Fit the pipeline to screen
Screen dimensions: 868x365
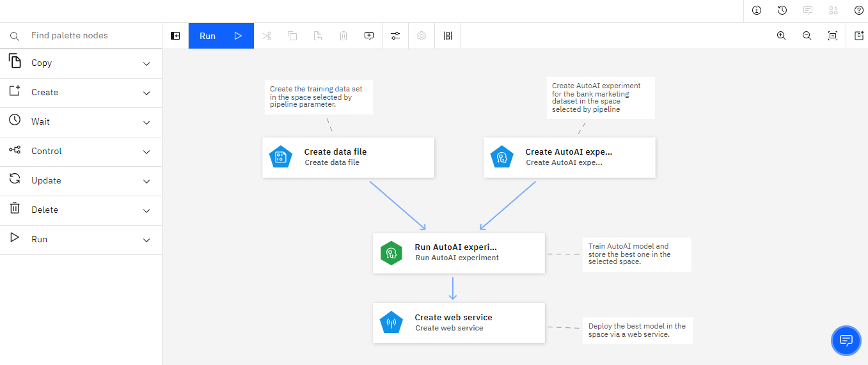[x=832, y=36]
